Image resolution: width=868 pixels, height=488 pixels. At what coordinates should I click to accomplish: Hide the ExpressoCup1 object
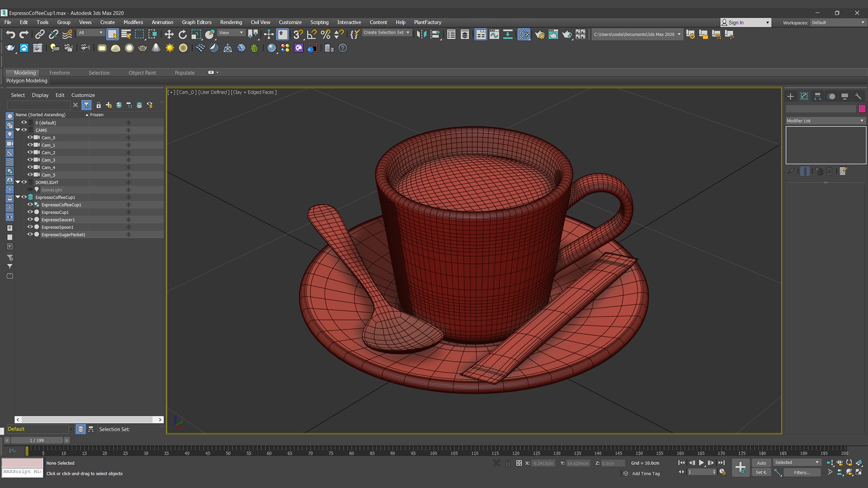pos(30,212)
